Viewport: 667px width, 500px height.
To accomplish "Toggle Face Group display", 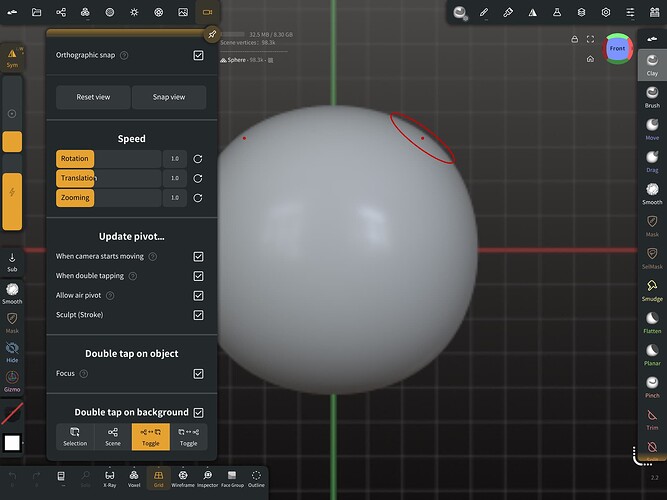I will [x=232, y=478].
